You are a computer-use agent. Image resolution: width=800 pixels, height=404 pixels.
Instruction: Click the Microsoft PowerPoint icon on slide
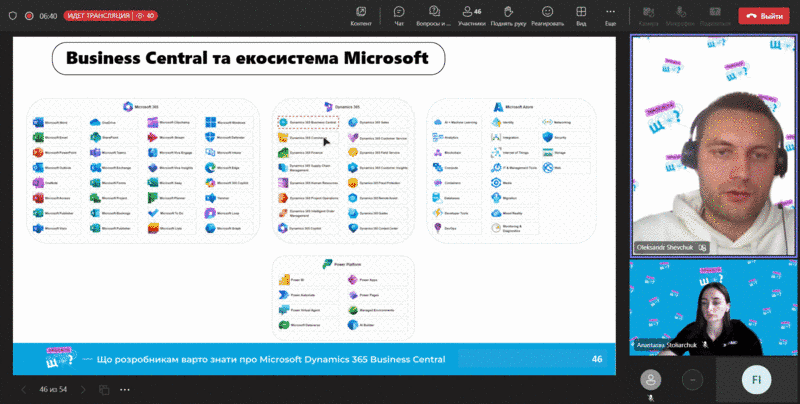[x=38, y=153]
